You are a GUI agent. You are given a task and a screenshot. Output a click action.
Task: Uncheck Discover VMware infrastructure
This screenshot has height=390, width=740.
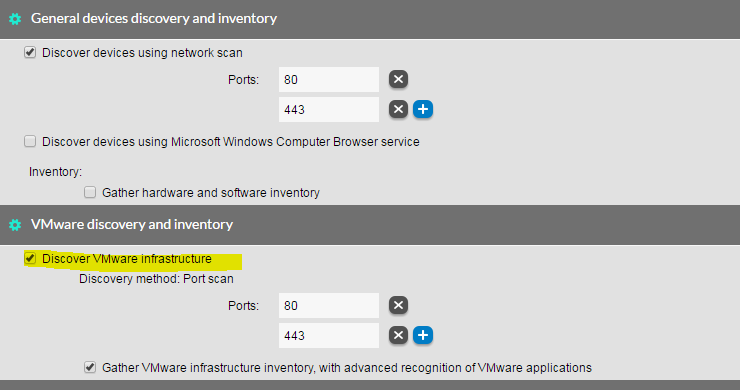pos(30,258)
